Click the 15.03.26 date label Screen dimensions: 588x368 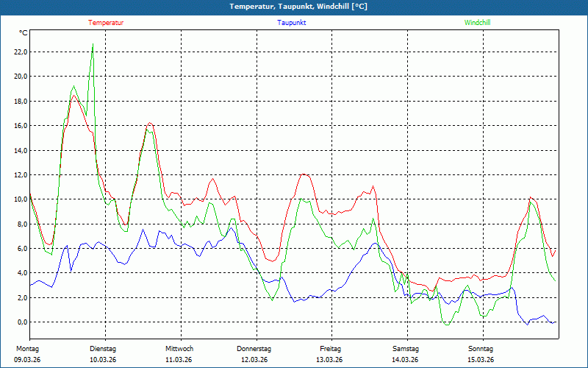pyautogui.click(x=481, y=360)
